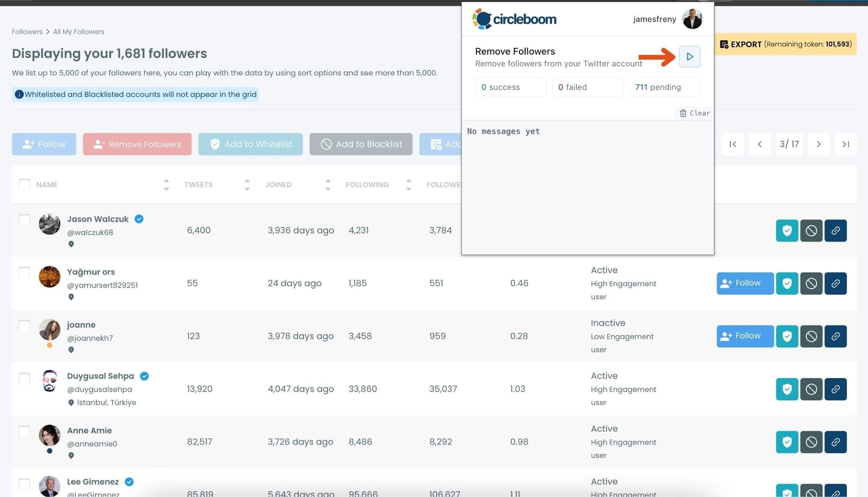The image size is (868, 497).
Task: Select joanne's row checkbox
Action: coord(24,326)
